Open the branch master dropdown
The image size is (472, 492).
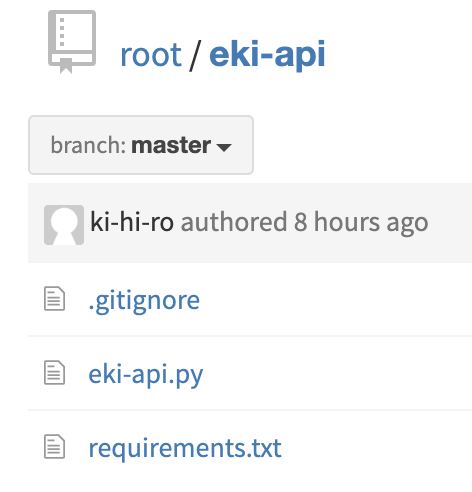point(141,145)
